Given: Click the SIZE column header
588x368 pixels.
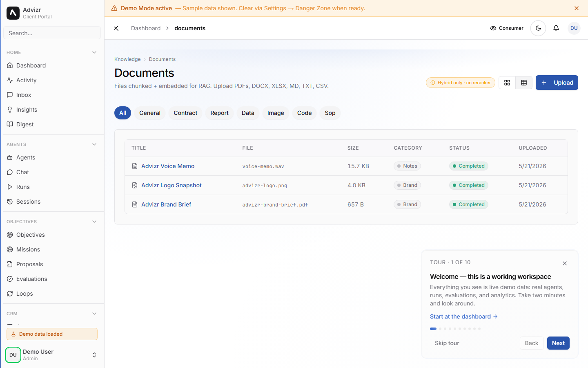Looking at the screenshot, I should pos(353,148).
